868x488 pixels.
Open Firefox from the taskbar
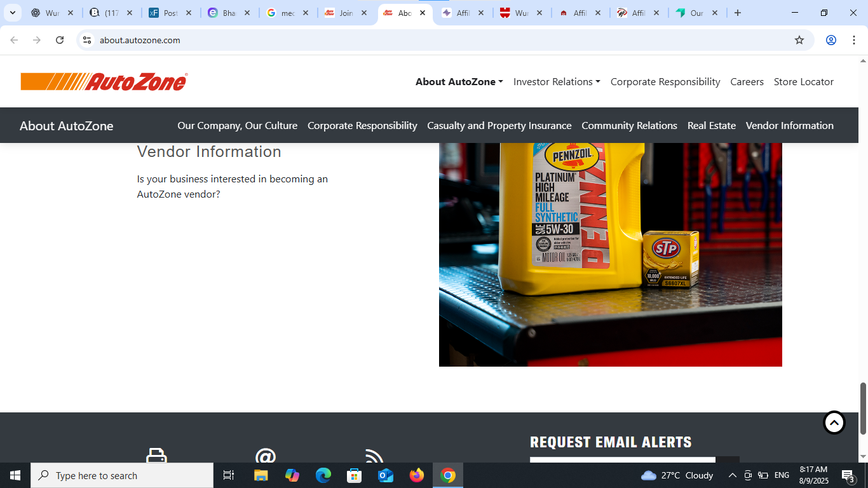(417, 475)
